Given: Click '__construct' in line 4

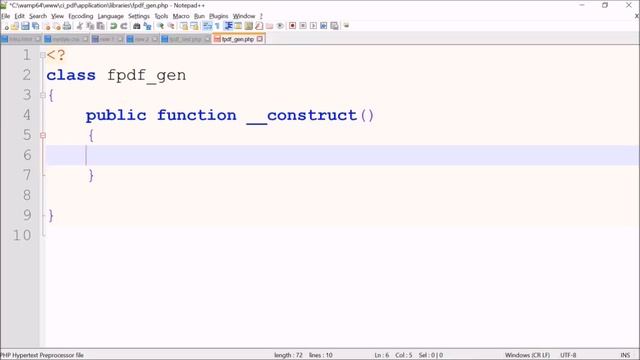Looking at the screenshot, I should pos(302,116).
